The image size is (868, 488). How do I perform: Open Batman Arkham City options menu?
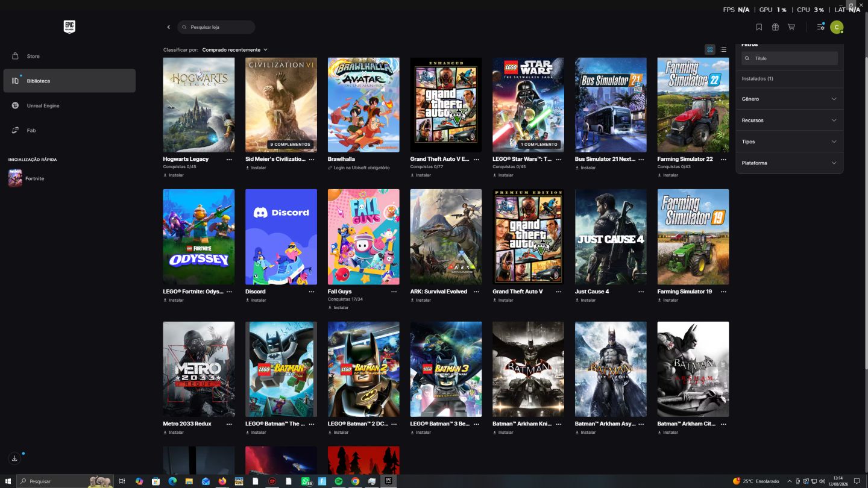pos(723,424)
